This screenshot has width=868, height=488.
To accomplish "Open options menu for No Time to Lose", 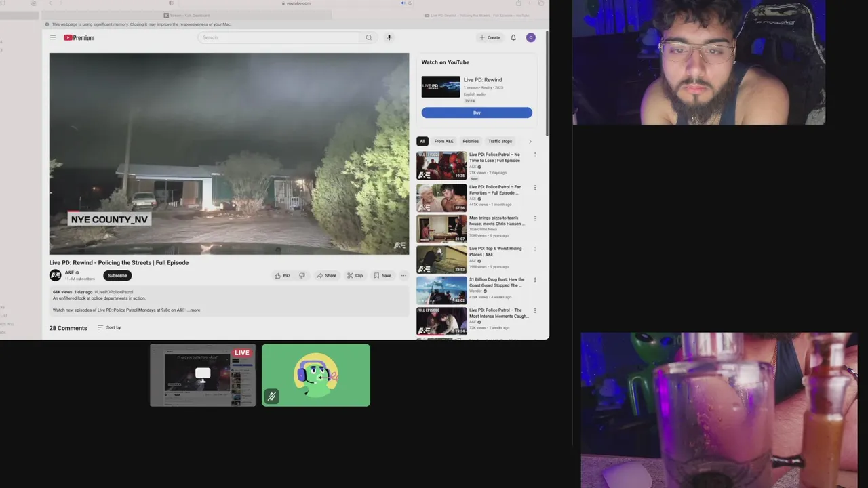I will pyautogui.click(x=535, y=155).
